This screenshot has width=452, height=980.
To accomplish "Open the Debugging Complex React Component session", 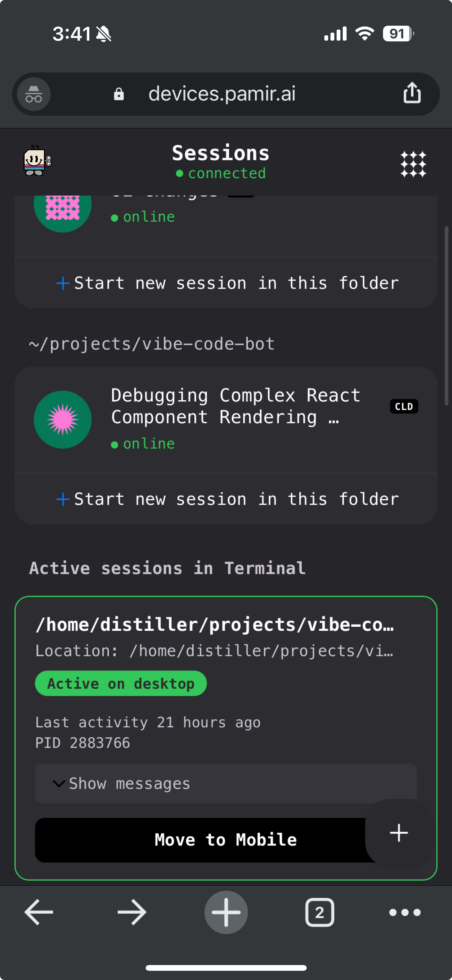I will [235, 406].
